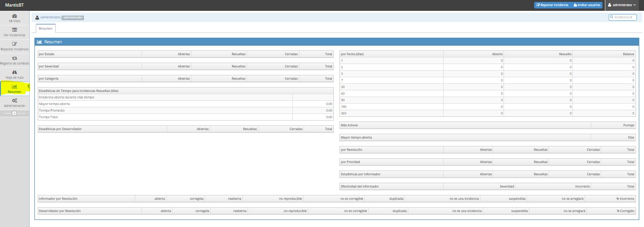Image resolution: width=644 pixels, height=227 pixels.
Task: Collapse the sidebar with the chevron toggle
Action: tap(15, 113)
